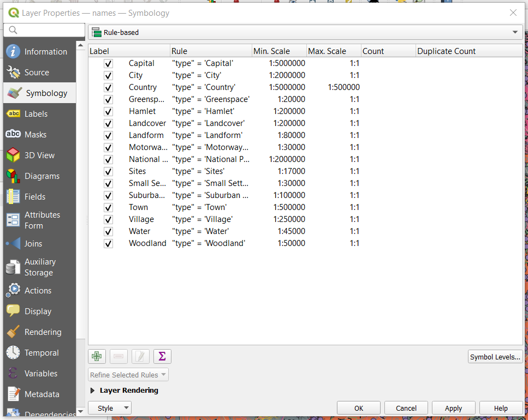This screenshot has width=528, height=420.
Task: Open the Labels settings
Action: [39, 113]
